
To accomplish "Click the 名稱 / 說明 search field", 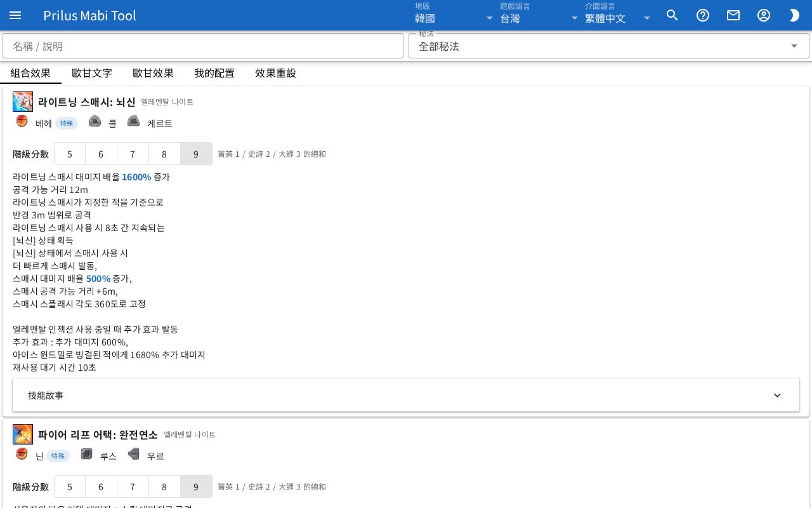I will (x=203, y=46).
